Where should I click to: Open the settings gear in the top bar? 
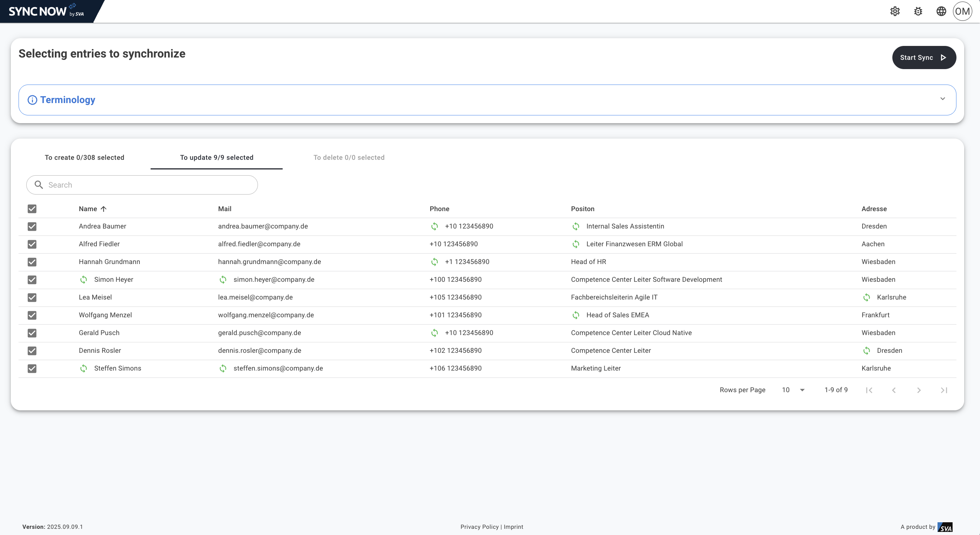tap(895, 11)
